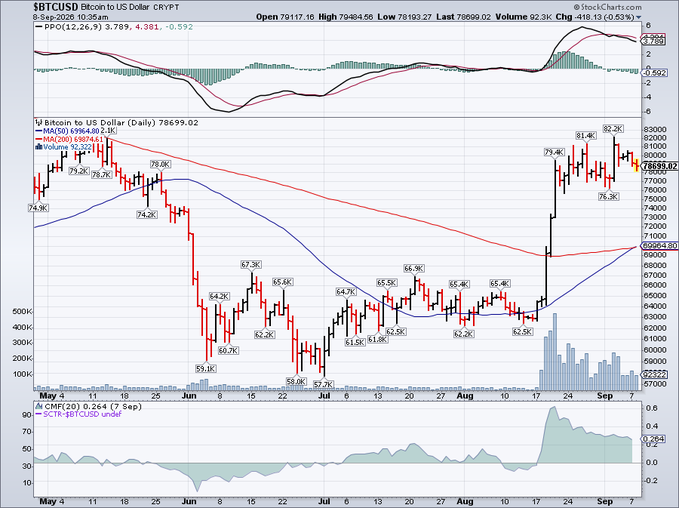Click the 'Bitcoin to US Dollar (Daily)' legend text

click(100, 123)
